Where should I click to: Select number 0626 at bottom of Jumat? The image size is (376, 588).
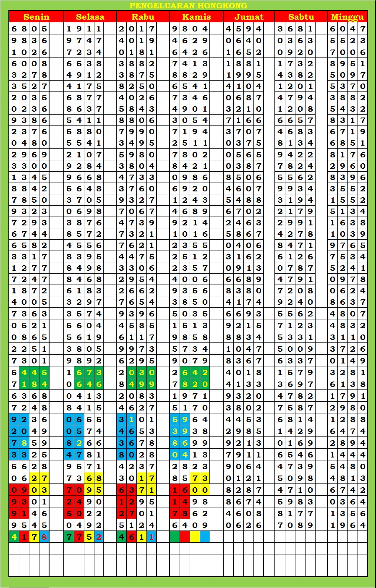click(243, 525)
